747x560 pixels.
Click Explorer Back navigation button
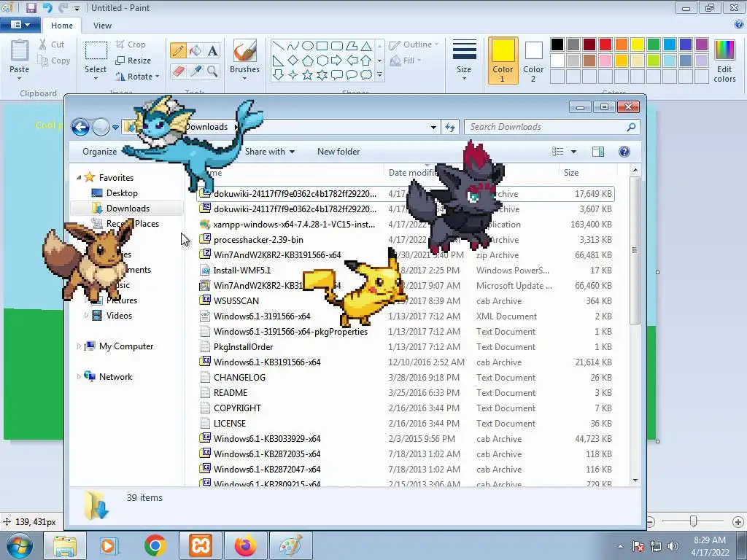tap(80, 127)
